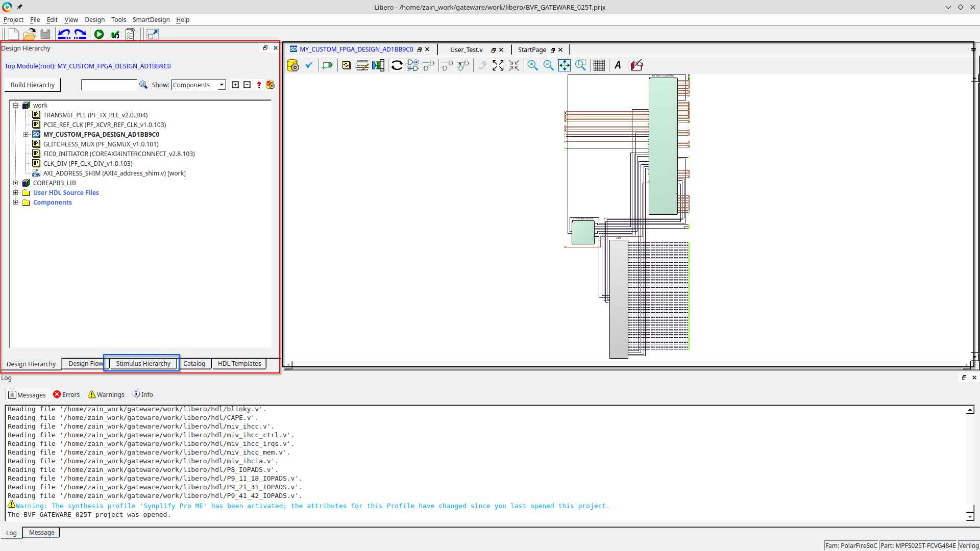Show Warnings in the Log panel
Viewport: 980px width, 551px height.
[106, 394]
